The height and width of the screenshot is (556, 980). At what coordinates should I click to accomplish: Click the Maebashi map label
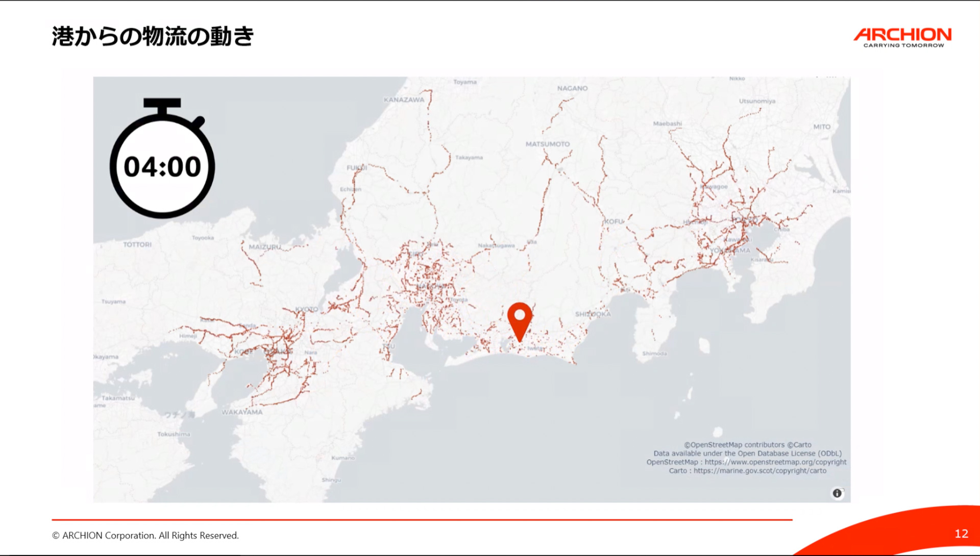(667, 123)
